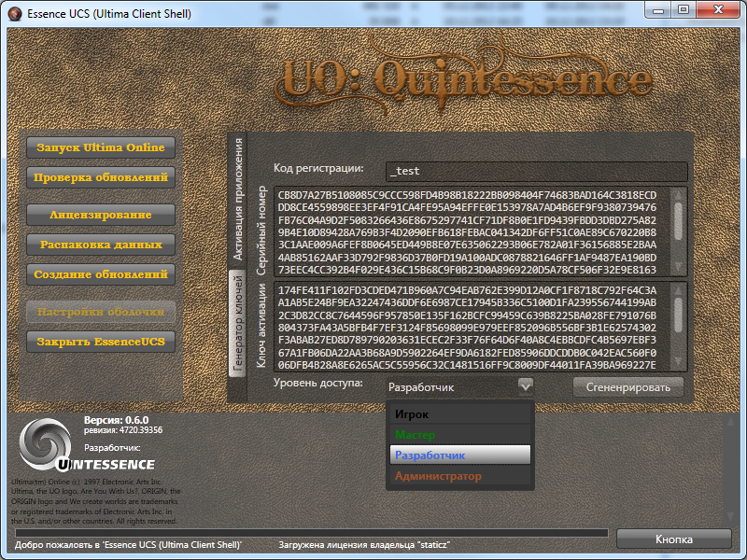Screen dimensions: 747x560
Task: Click status text 'Добро пожаловть в Essence UCS'
Action: point(128,545)
